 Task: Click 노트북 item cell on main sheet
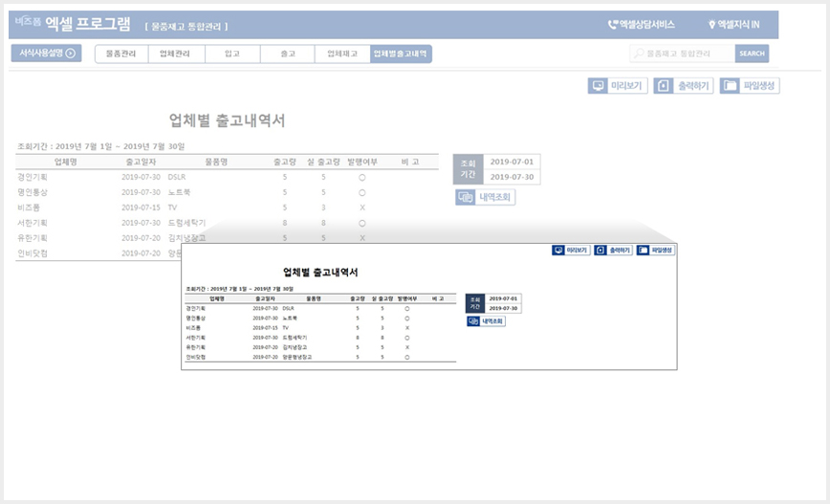coord(179,193)
